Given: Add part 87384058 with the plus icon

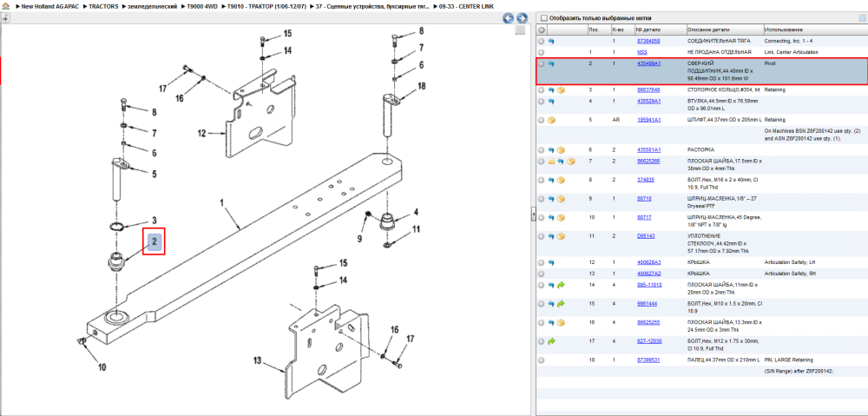Looking at the screenshot, I should [542, 41].
